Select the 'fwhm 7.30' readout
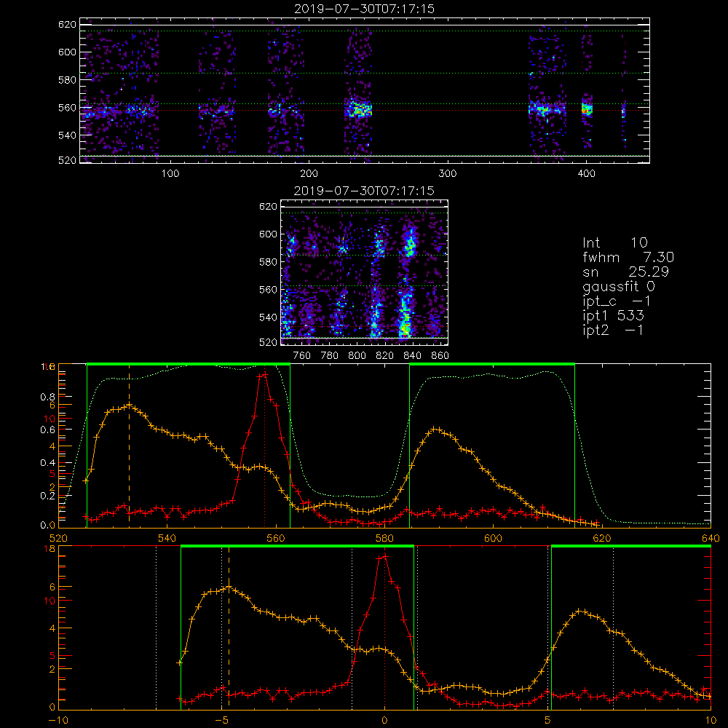Image resolution: width=728 pixels, height=728 pixels. coord(628,257)
